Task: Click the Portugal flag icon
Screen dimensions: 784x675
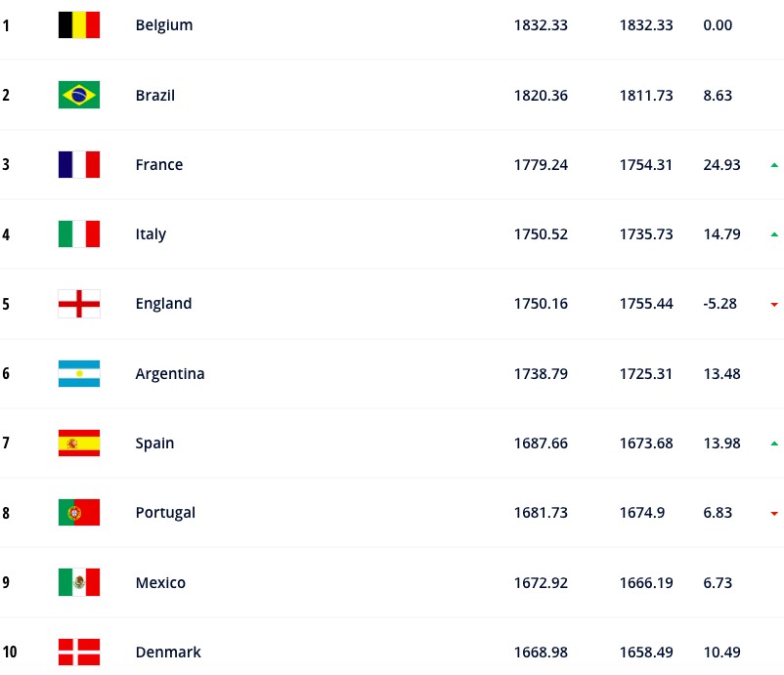Action: [x=79, y=512]
